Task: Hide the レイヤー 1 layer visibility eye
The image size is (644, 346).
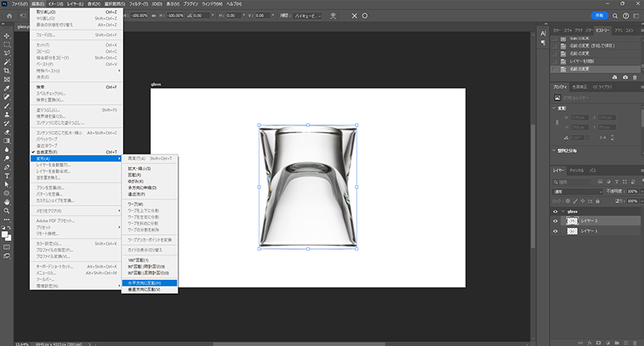Action: [555, 232]
